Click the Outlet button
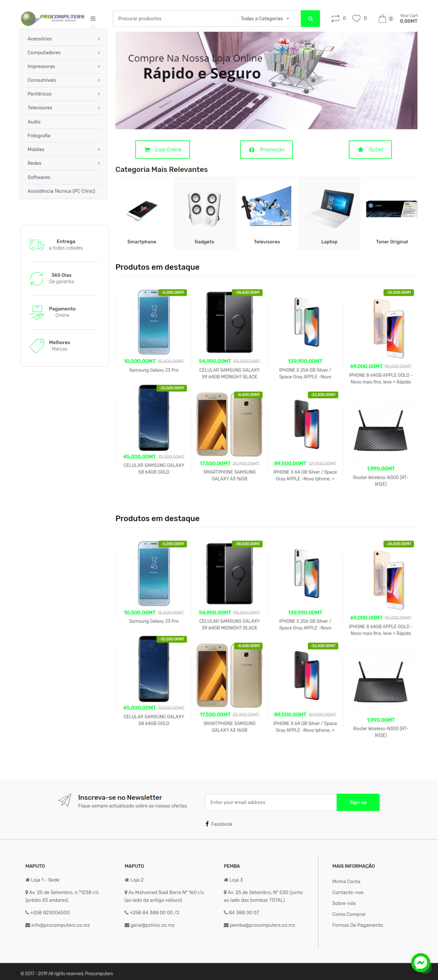The height and width of the screenshot is (980, 438). 370,150
